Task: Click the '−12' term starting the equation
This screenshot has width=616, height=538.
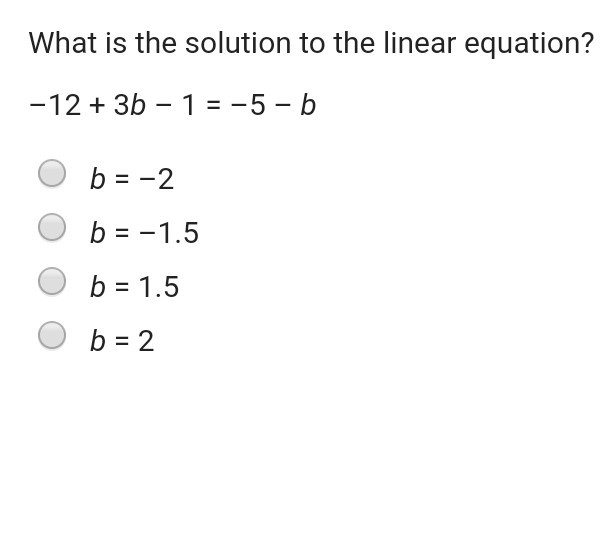Action: click(x=54, y=105)
